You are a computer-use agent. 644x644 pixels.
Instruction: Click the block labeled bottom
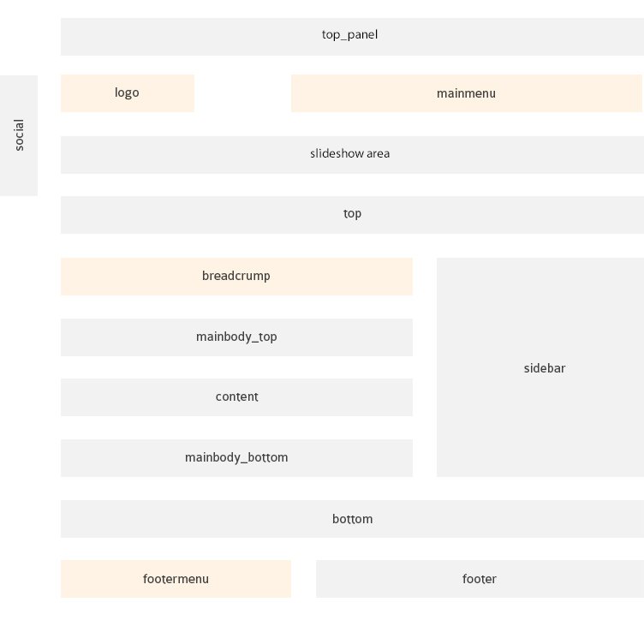pos(352,519)
